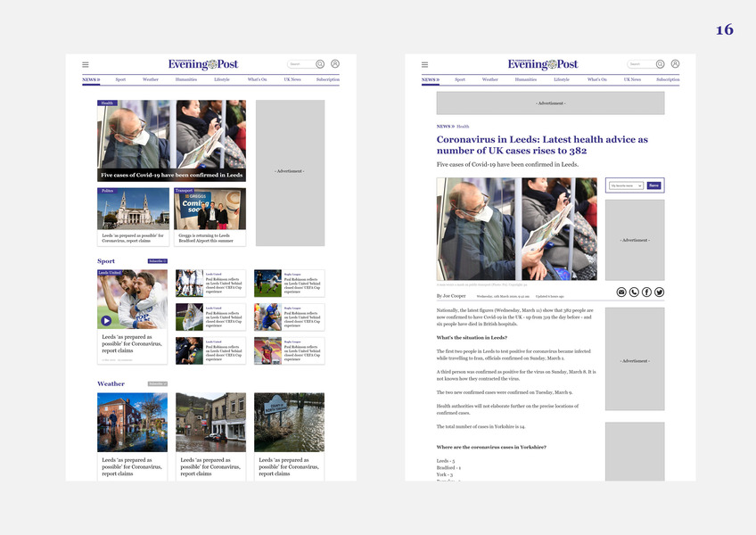Screen dimensions: 756x535
Task: Click Health breadcrumb link on article page
Action: coord(463,127)
